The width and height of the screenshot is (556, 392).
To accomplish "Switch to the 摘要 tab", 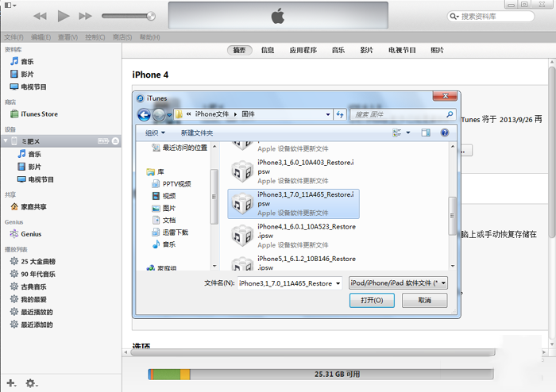I will tap(239, 50).
